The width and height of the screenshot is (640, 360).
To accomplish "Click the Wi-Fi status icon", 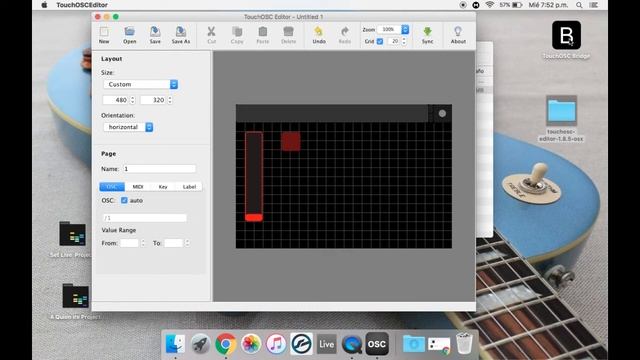I will pyautogui.click(x=489, y=5).
